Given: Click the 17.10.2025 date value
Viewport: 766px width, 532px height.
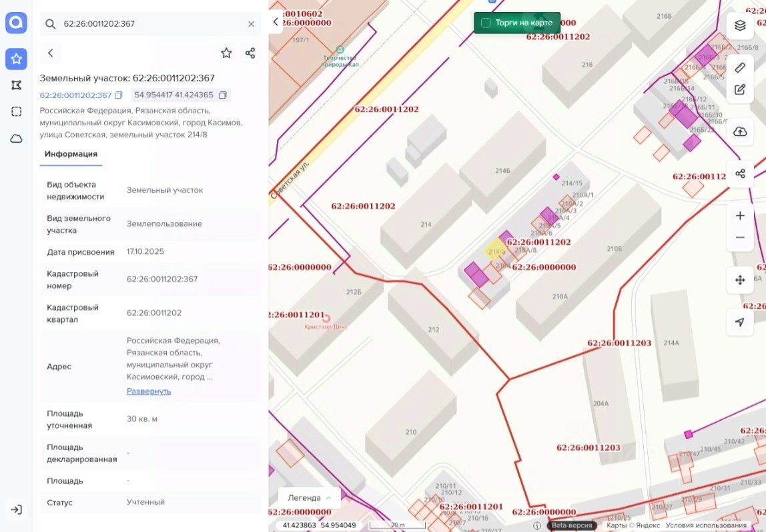Looking at the screenshot, I should point(145,252).
